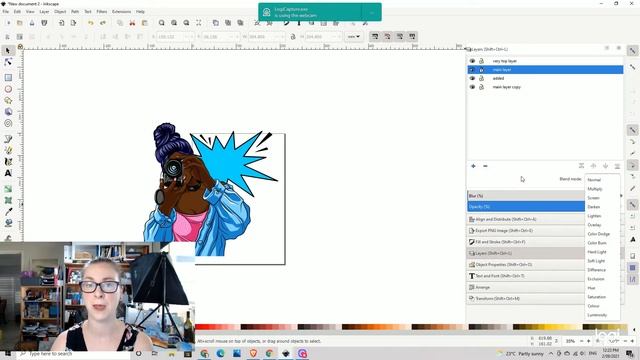Click the Opacity (%) slider bar

point(526,207)
